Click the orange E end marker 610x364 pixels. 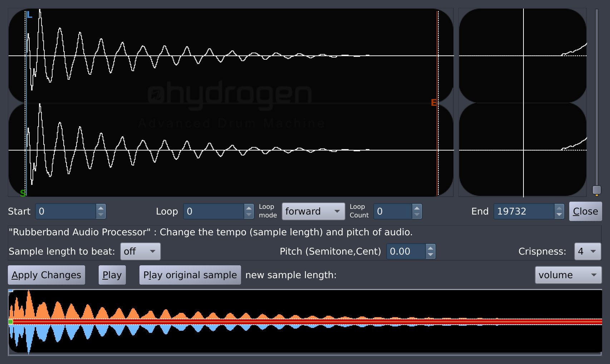(434, 102)
